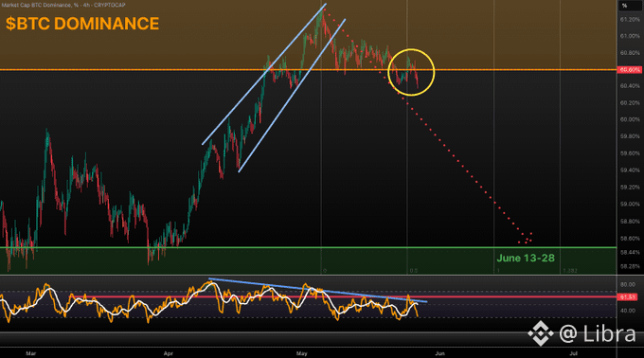Select the yellow circle drawing on chart
This screenshot has width=644, height=358.
point(411,72)
